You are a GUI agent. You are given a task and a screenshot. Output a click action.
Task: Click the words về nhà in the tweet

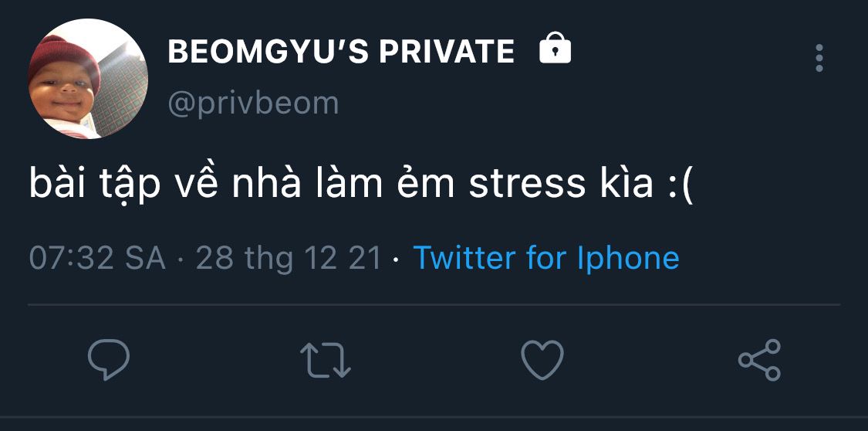click(x=238, y=185)
